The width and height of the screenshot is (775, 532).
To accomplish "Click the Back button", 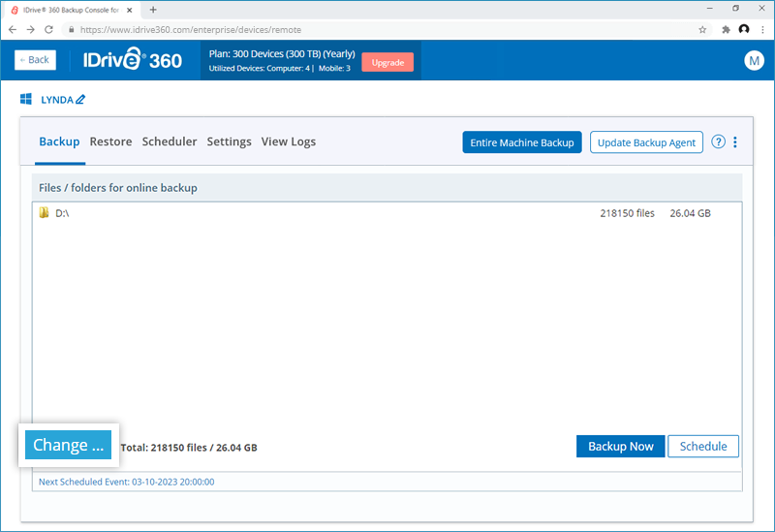I will (x=35, y=60).
